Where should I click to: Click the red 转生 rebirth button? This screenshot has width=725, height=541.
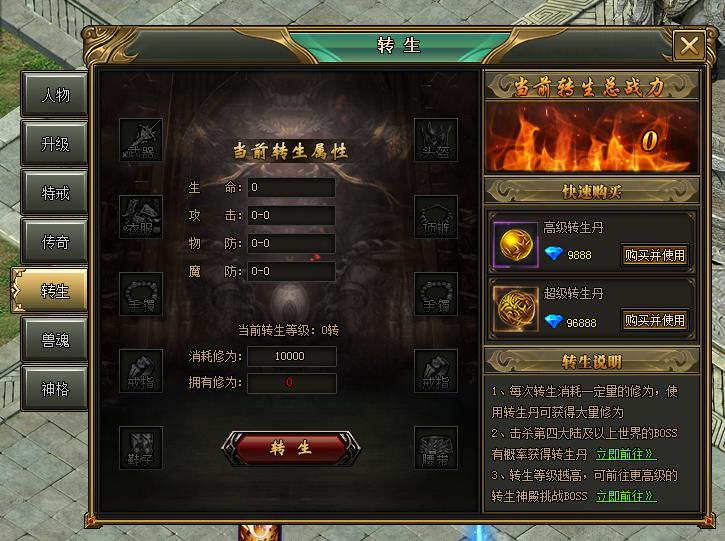click(291, 448)
